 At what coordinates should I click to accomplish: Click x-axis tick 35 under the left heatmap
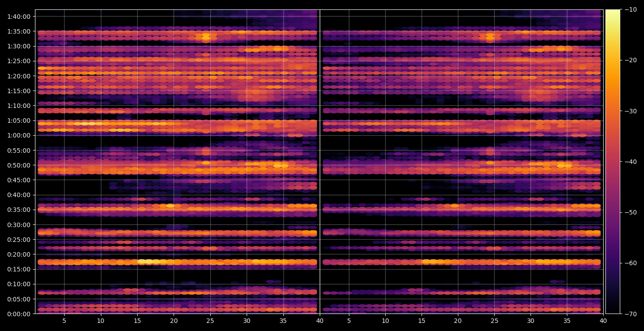click(x=283, y=321)
